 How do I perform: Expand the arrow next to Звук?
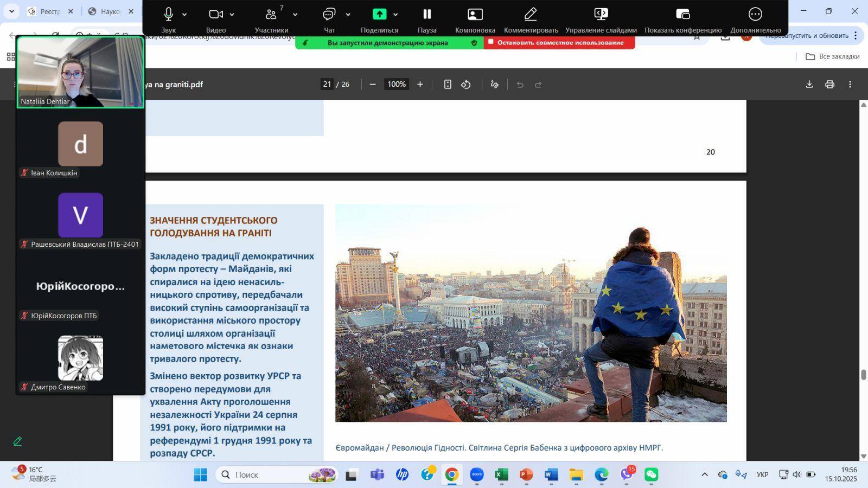point(184,15)
